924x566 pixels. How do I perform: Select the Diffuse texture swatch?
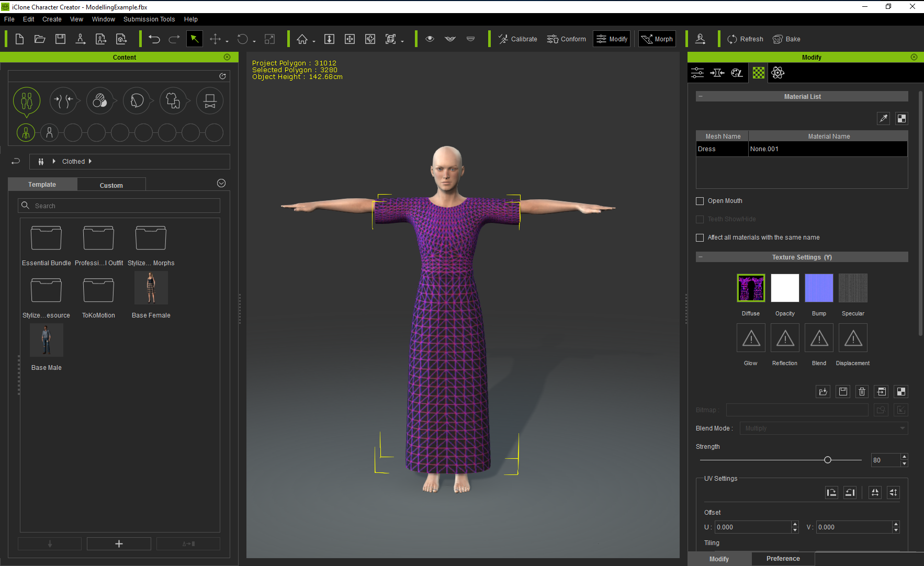click(x=751, y=288)
